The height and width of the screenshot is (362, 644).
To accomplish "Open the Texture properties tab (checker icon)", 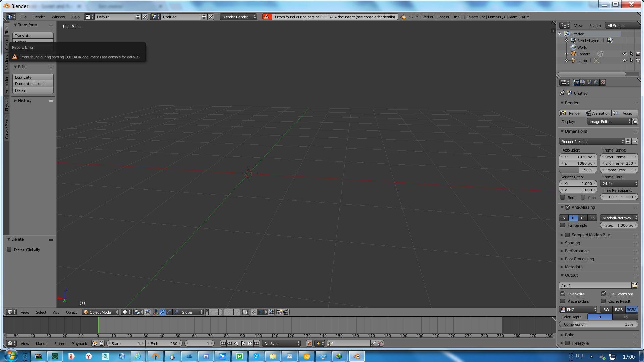I will [603, 82].
